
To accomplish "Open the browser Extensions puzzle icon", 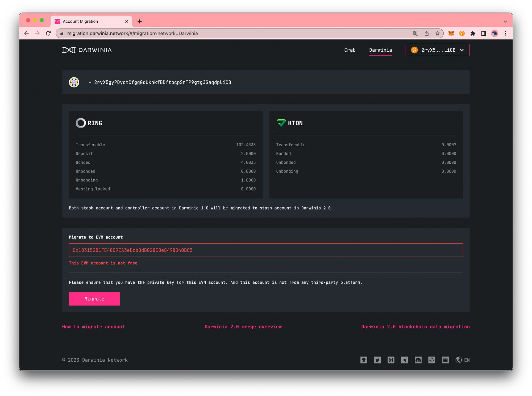I will [x=473, y=33].
